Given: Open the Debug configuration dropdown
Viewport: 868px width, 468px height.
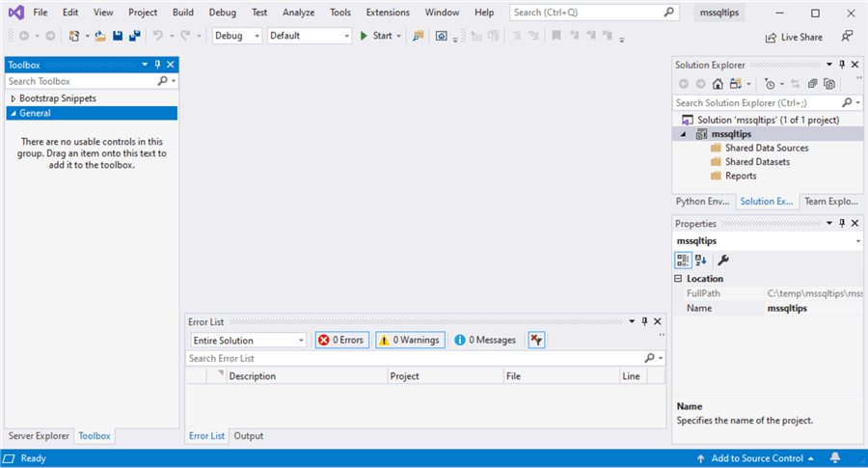Looking at the screenshot, I should [236, 36].
